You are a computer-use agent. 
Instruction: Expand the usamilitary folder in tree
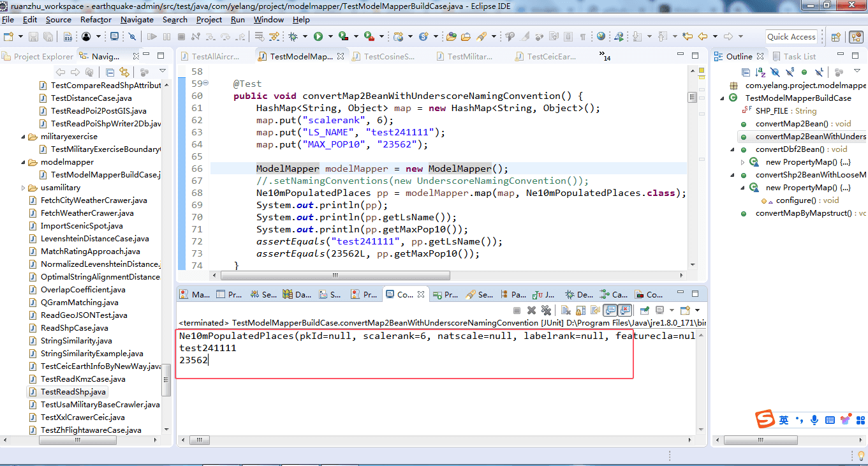click(24, 188)
